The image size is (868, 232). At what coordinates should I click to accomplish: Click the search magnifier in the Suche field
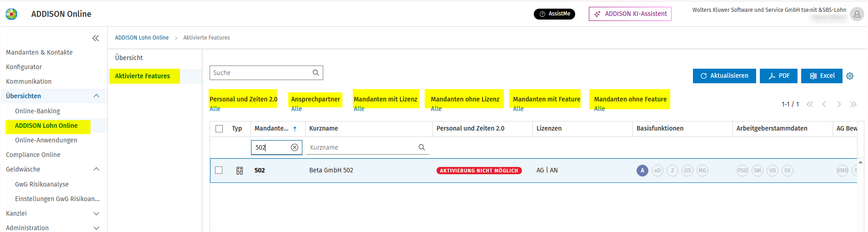[316, 73]
